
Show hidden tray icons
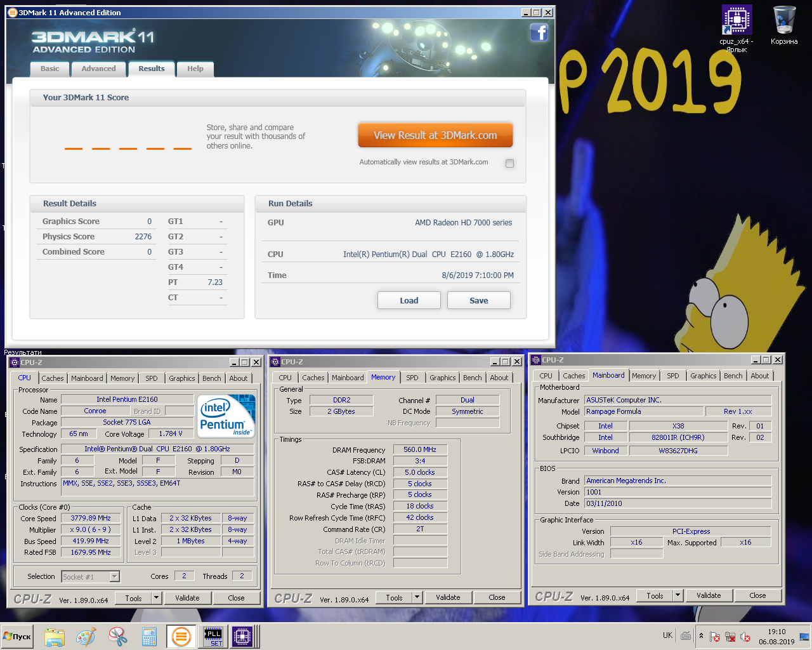(x=701, y=636)
